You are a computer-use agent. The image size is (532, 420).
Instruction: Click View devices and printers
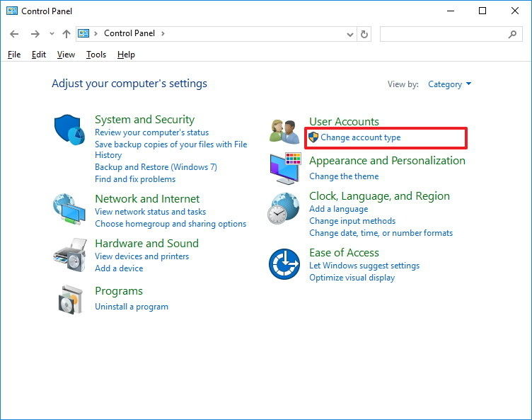pos(141,256)
